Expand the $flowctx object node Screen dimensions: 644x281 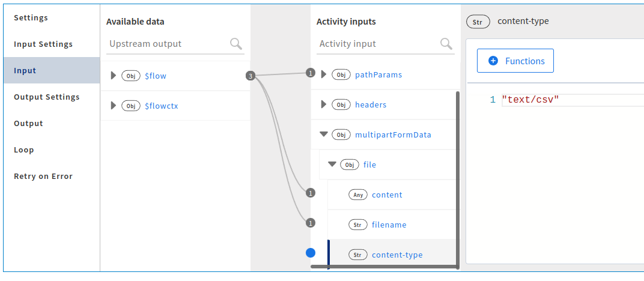tap(113, 106)
